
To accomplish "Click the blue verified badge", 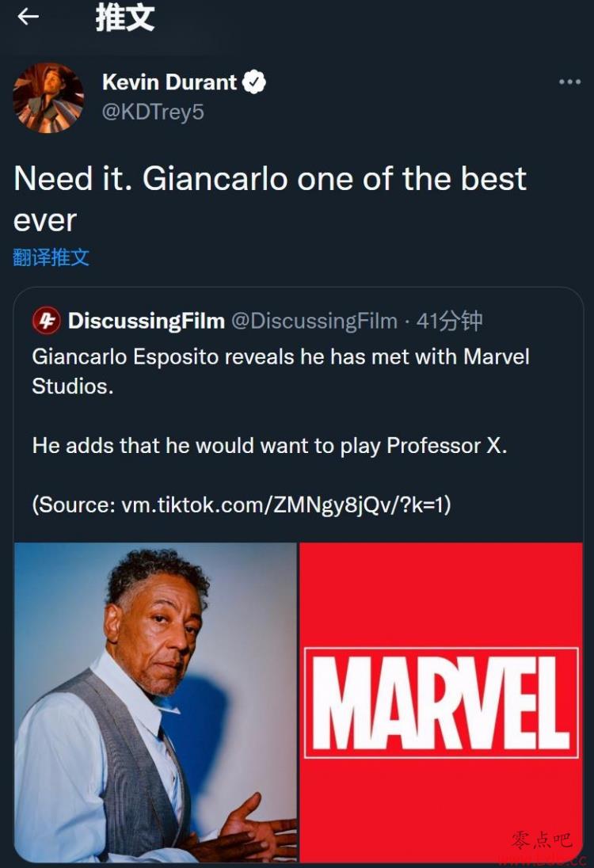I will point(254,82).
